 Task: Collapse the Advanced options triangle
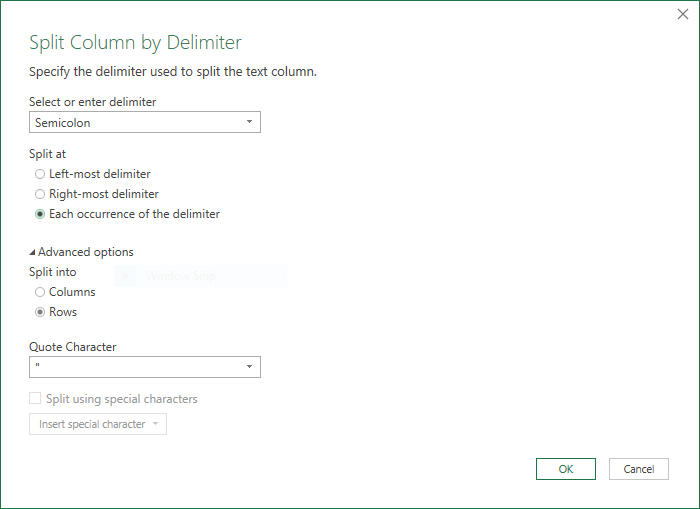click(32, 253)
